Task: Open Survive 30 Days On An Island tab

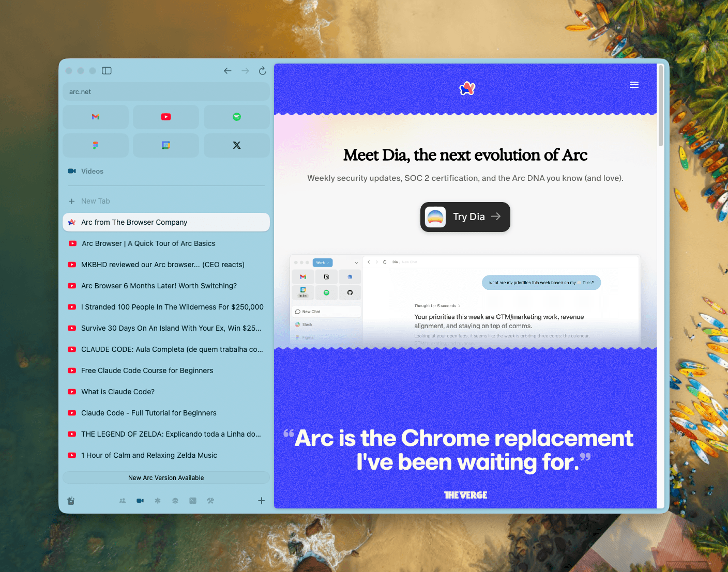Action: click(x=166, y=328)
